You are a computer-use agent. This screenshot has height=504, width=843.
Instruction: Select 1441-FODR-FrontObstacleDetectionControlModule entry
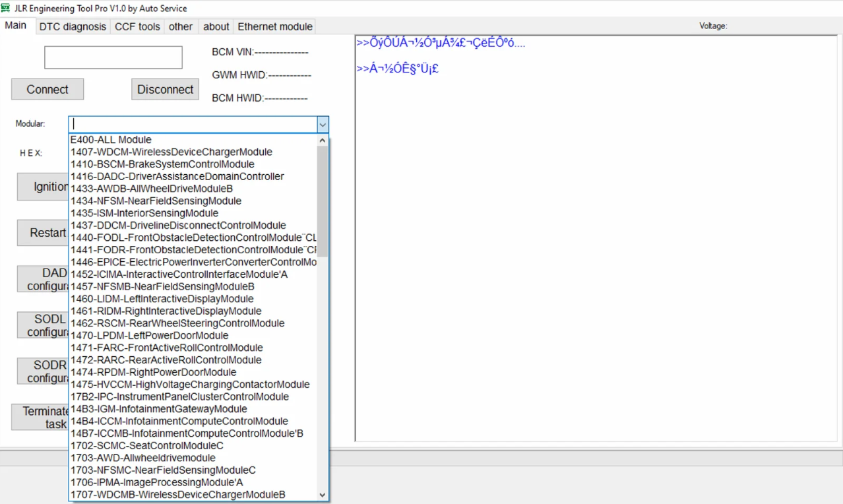193,249
